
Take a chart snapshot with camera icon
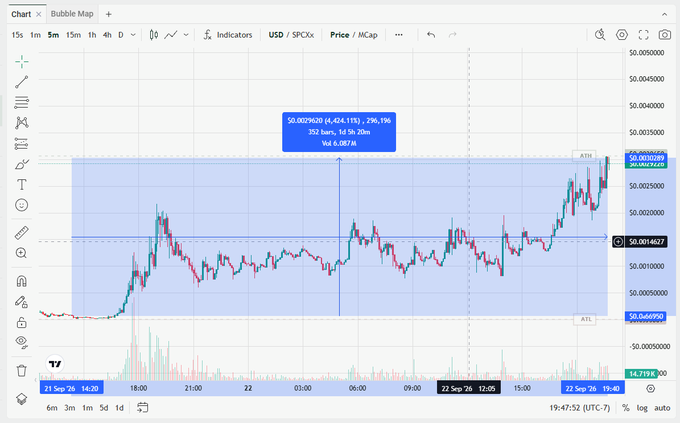coord(664,35)
